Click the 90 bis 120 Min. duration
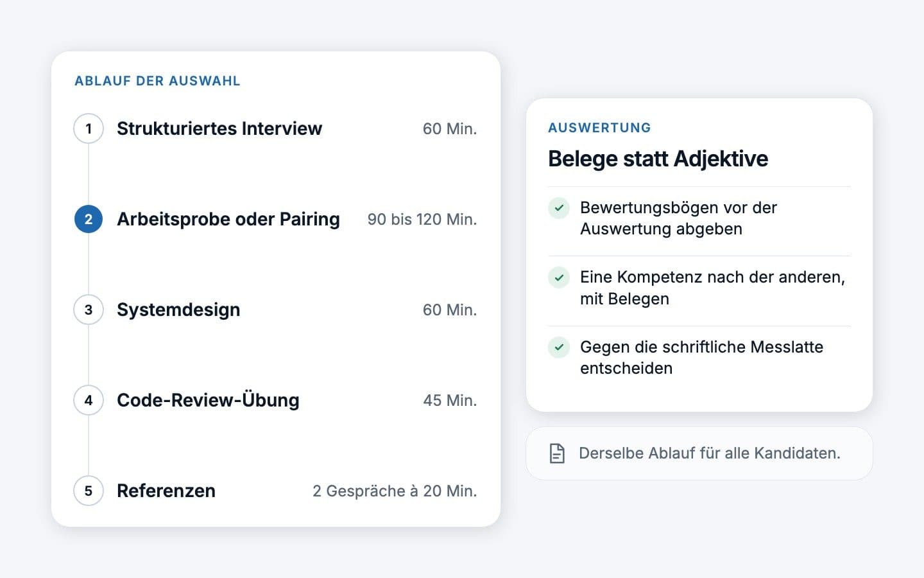This screenshot has height=578, width=924. [422, 219]
